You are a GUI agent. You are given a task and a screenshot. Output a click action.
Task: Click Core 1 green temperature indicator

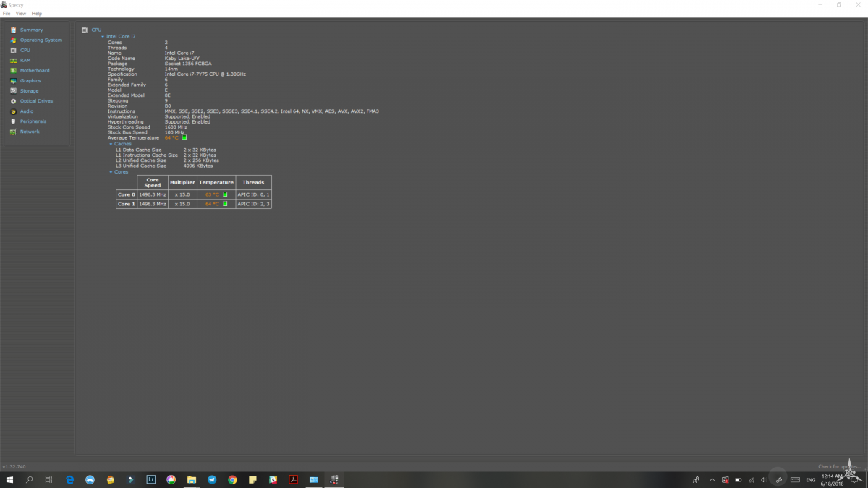click(x=225, y=204)
